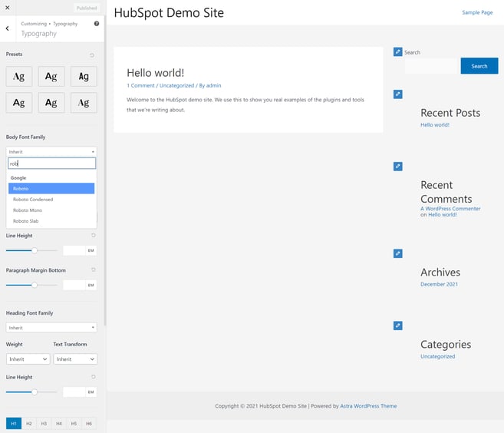Select the H1 heading tab
This screenshot has height=433, width=504.
14,423
